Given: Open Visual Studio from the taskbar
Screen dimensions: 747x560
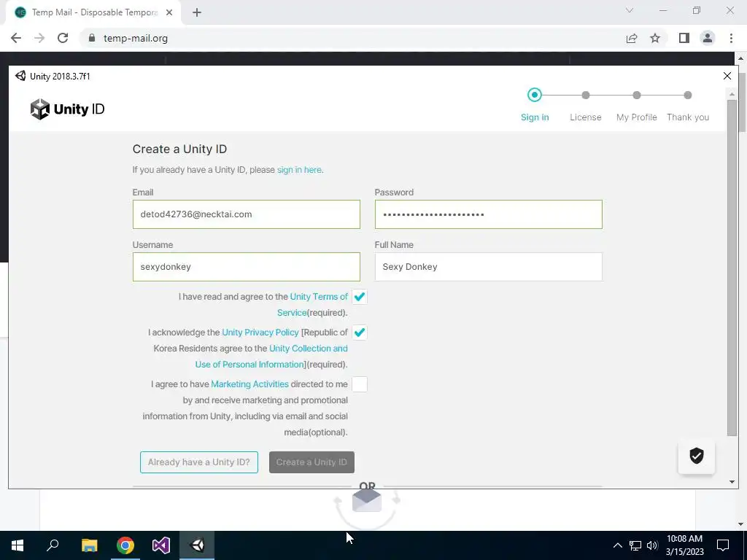Looking at the screenshot, I should (x=161, y=545).
